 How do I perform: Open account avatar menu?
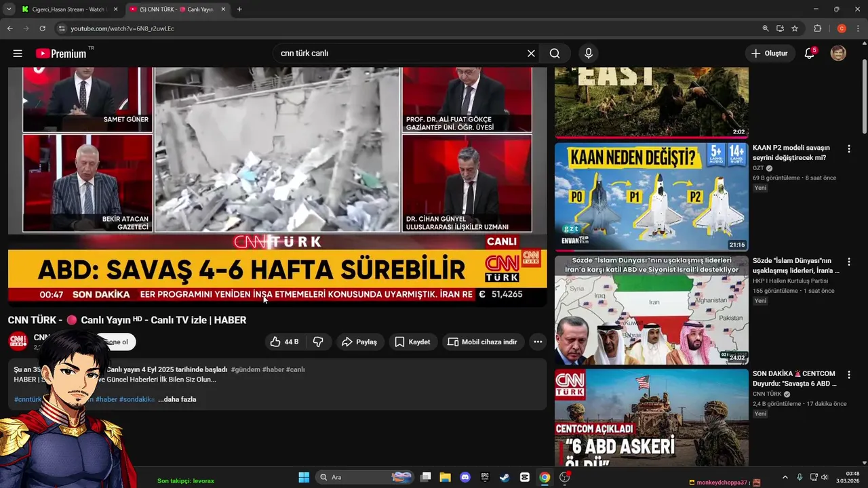(x=838, y=54)
